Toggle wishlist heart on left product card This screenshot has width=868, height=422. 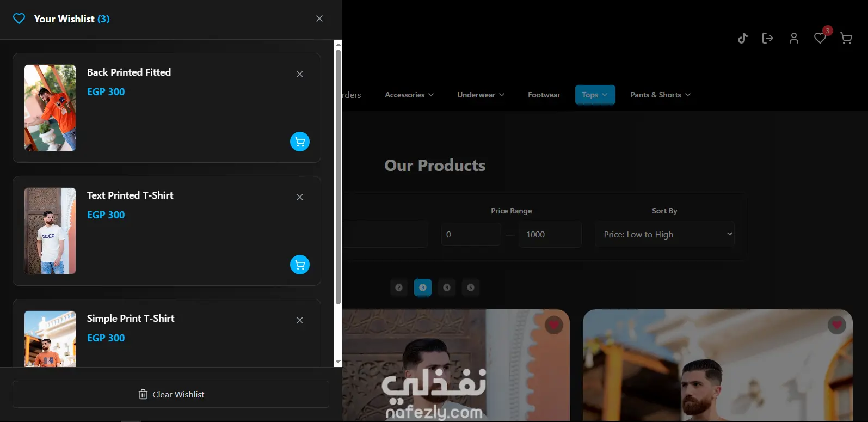(x=554, y=325)
